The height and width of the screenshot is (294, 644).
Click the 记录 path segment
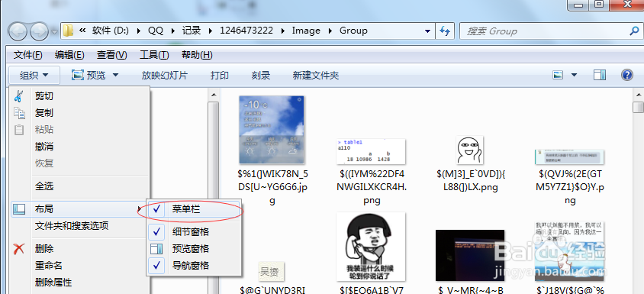[x=192, y=31]
